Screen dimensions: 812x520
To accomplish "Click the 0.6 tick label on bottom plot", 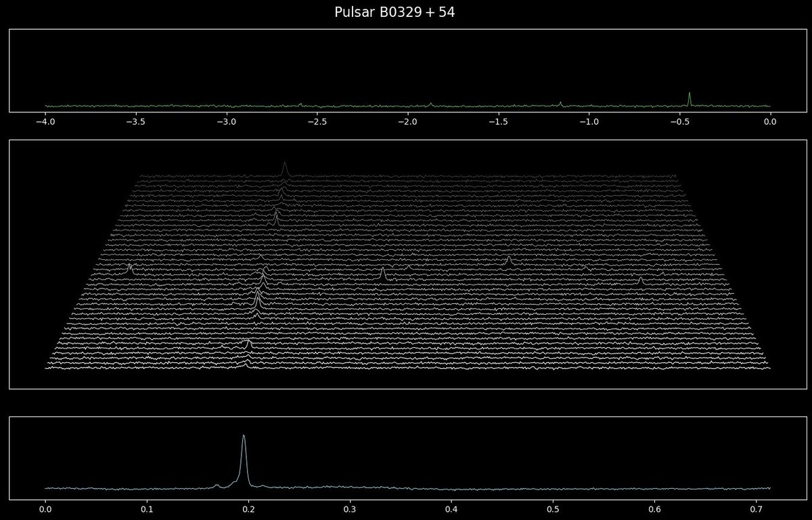I will (655, 510).
